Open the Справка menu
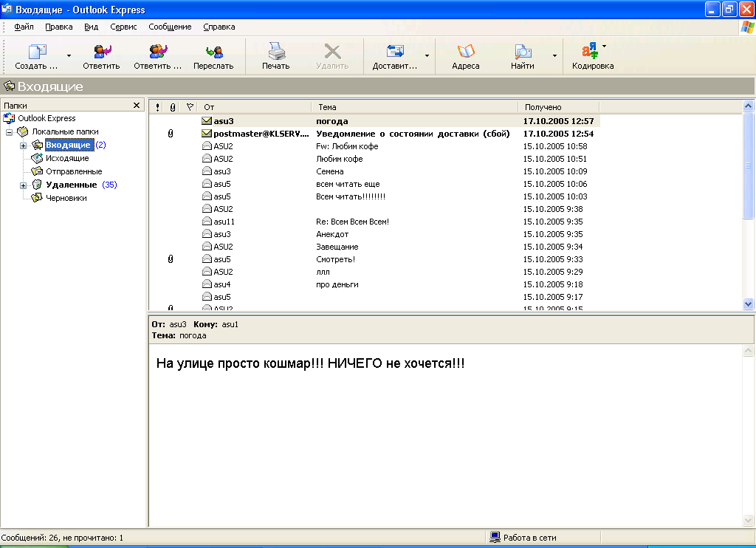Viewport: 756px width, 548px height. [x=219, y=27]
